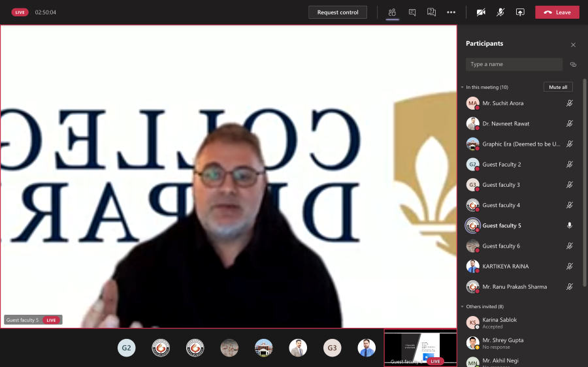This screenshot has height=367, width=588.
Task: Click Mr. Suchit Arora's muted mic icon
Action: [x=569, y=103]
